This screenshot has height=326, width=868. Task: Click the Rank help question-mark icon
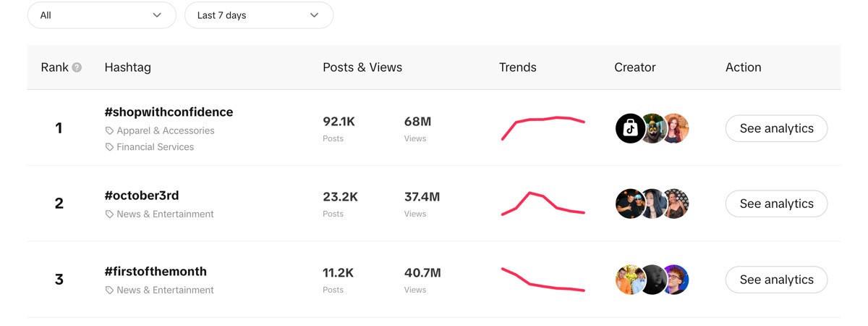[x=77, y=67]
